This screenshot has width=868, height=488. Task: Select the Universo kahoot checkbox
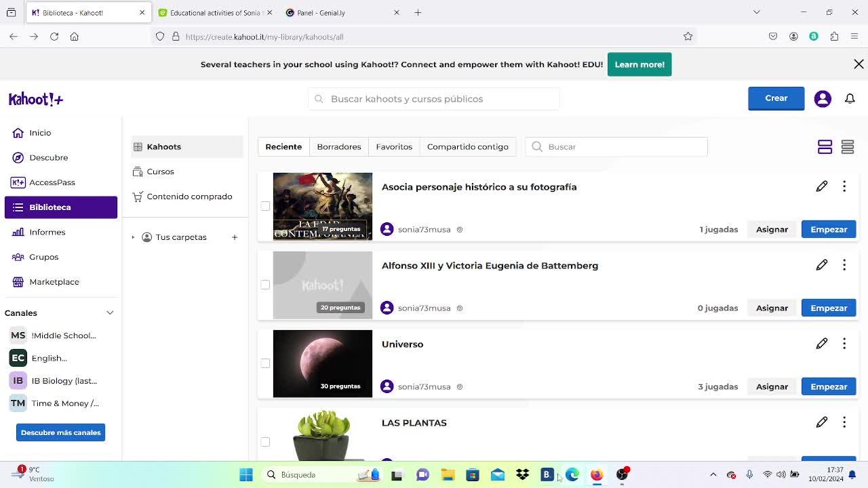point(265,363)
